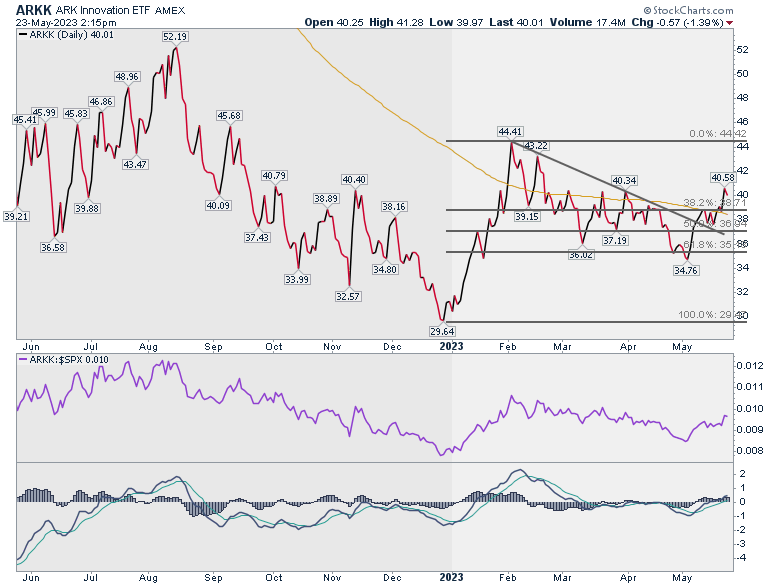
Task: Click the 36.58 low label
Action: (53, 248)
